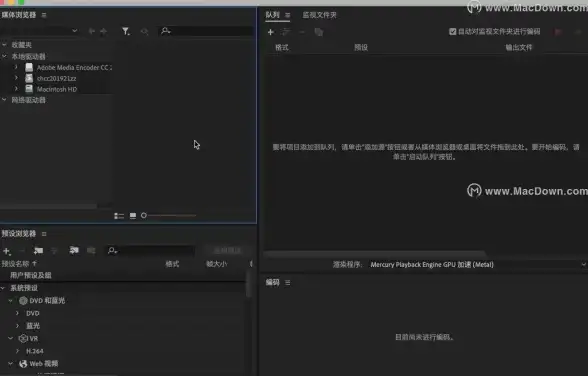This screenshot has height=376, width=588.
Task: Click the add output icon in queue
Action: pyautogui.click(x=286, y=32)
